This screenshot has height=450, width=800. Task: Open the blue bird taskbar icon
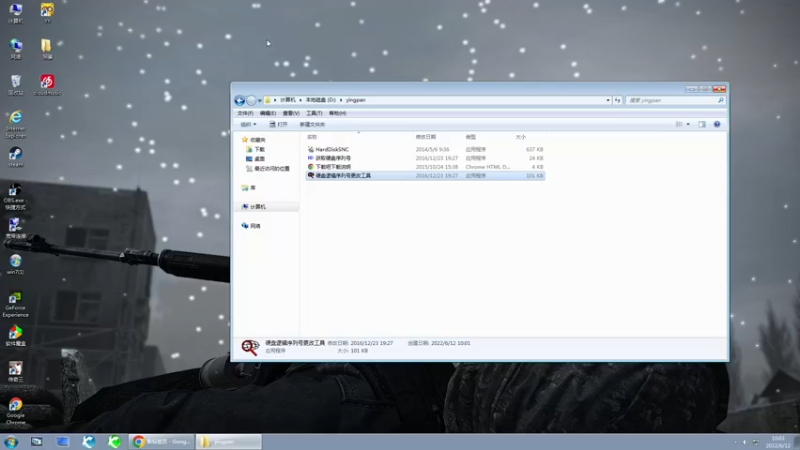coord(89,442)
